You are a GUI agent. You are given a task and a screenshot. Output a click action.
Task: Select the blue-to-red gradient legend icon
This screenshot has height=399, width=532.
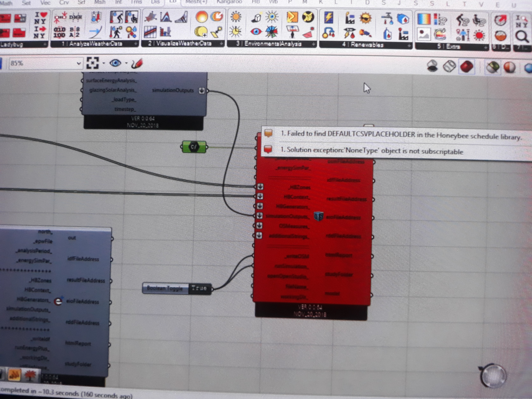point(424,19)
